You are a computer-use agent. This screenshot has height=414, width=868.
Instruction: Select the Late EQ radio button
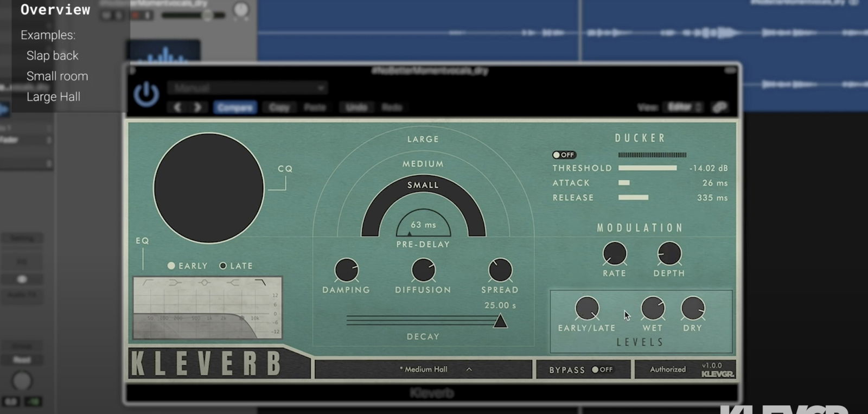pos(223,266)
